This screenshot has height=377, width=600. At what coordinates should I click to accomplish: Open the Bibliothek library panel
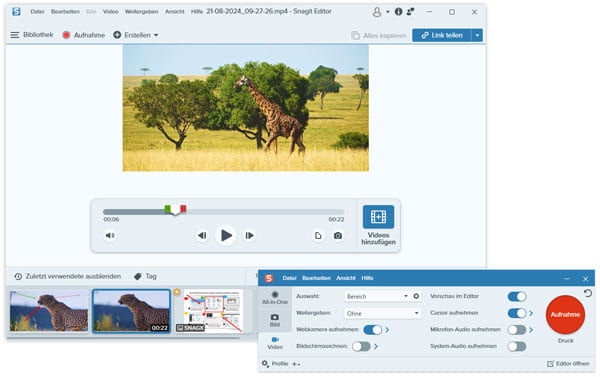pyautogui.click(x=32, y=35)
